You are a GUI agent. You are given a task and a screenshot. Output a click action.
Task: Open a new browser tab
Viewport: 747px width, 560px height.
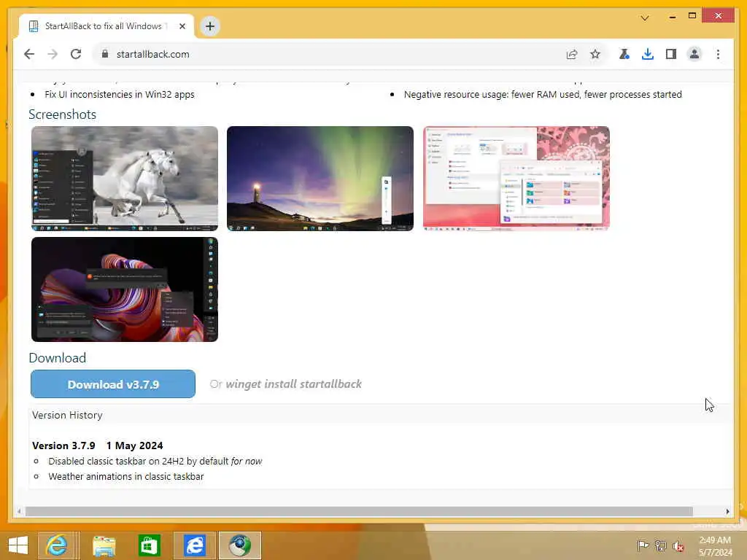209,26
